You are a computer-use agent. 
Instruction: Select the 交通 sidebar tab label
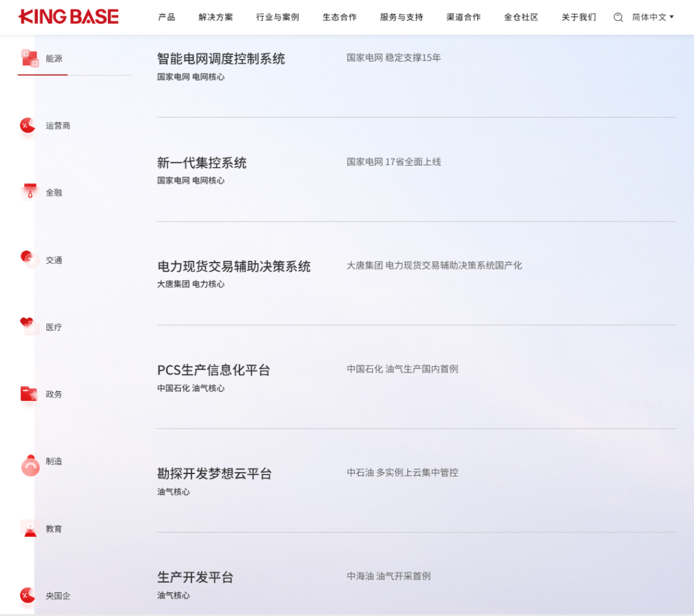54,260
